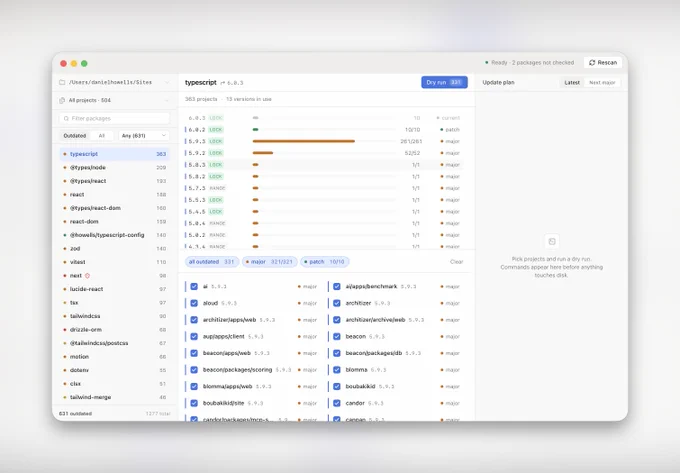Click the arrow icon before 6.0.3 in header
This screenshot has width=680, height=473.
pyautogui.click(x=222, y=83)
